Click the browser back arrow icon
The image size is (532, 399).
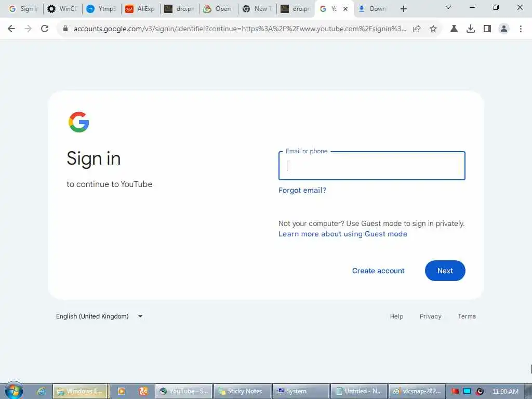pos(11,29)
